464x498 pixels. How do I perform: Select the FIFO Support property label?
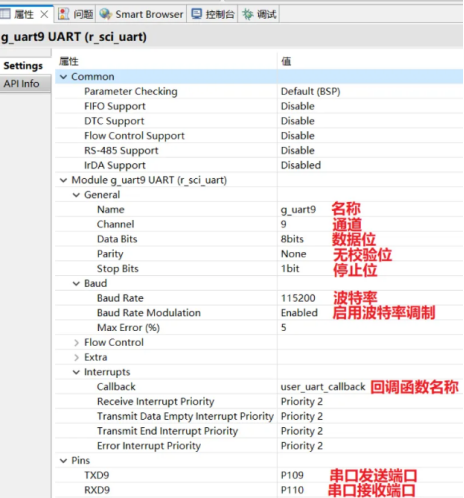[115, 106]
